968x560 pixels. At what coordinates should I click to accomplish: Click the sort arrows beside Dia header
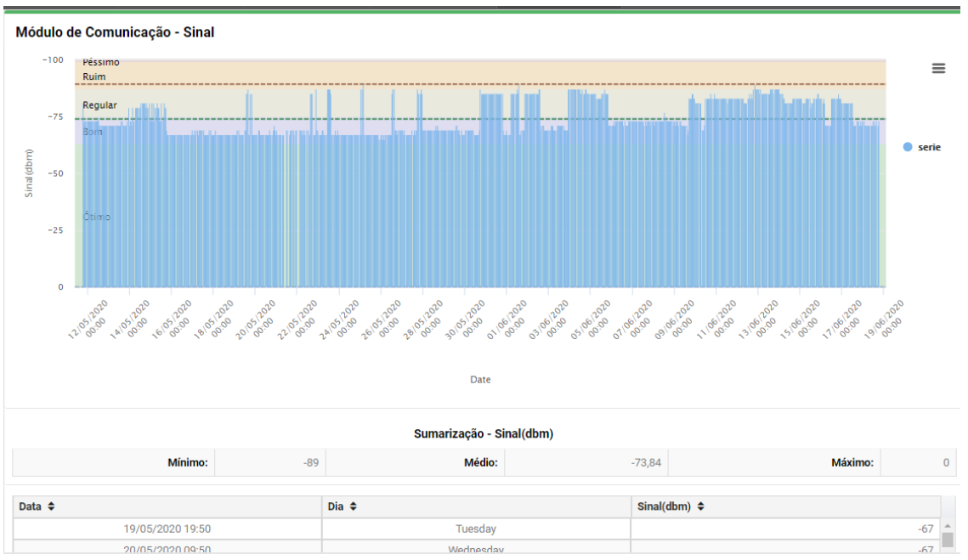click(353, 506)
